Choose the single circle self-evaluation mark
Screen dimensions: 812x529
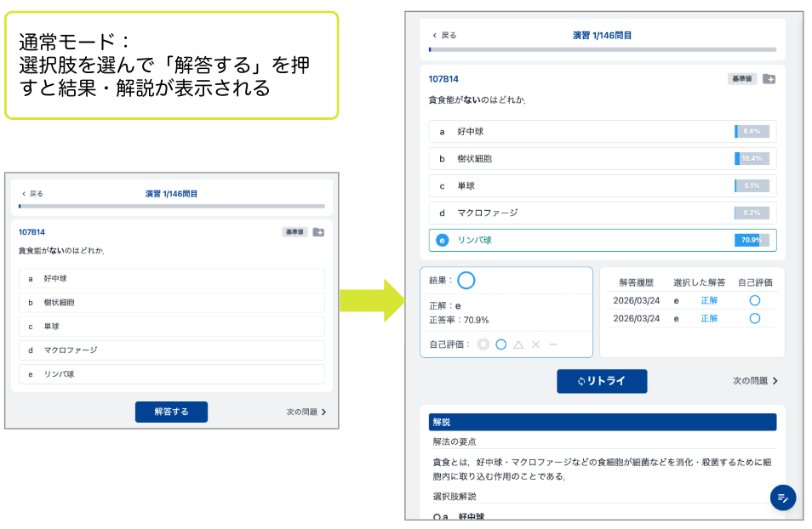click(x=501, y=344)
